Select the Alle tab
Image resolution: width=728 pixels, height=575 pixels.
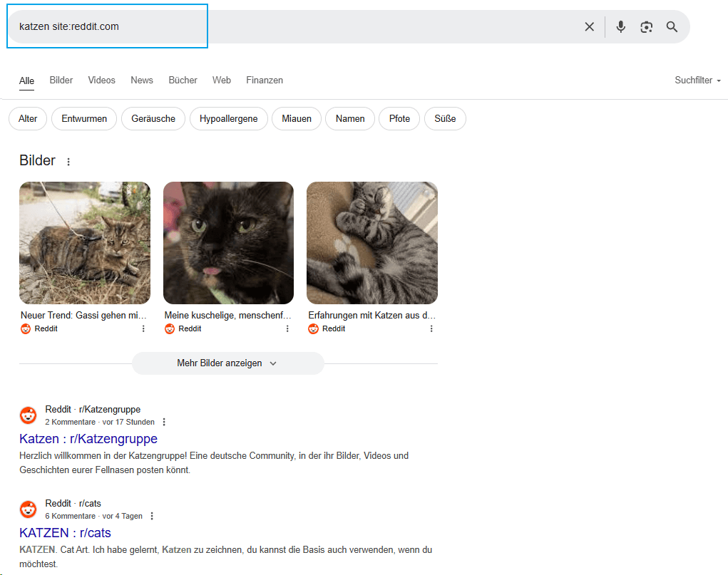(x=26, y=81)
